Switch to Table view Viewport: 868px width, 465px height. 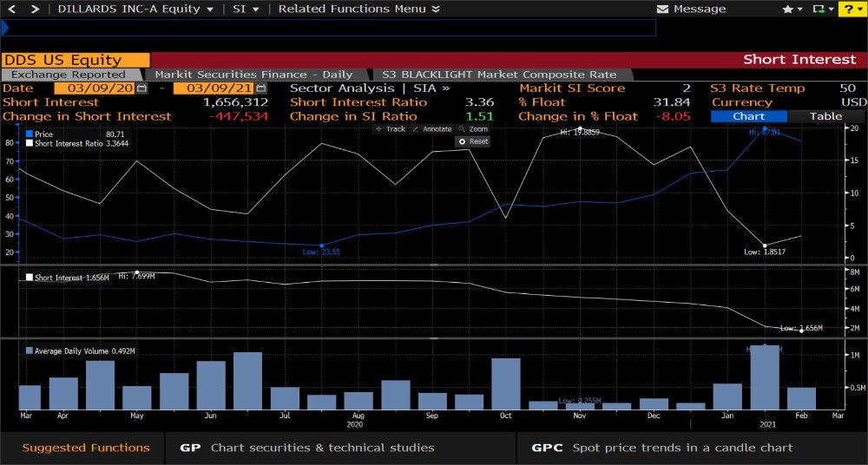click(825, 116)
